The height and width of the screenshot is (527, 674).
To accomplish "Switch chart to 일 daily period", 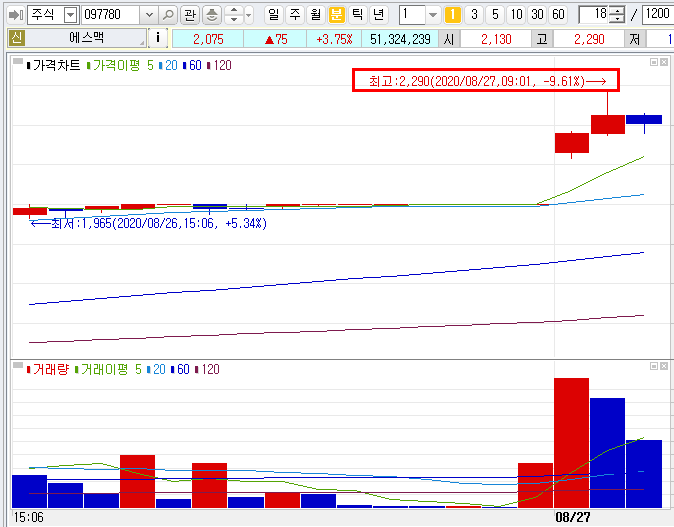I will [273, 15].
